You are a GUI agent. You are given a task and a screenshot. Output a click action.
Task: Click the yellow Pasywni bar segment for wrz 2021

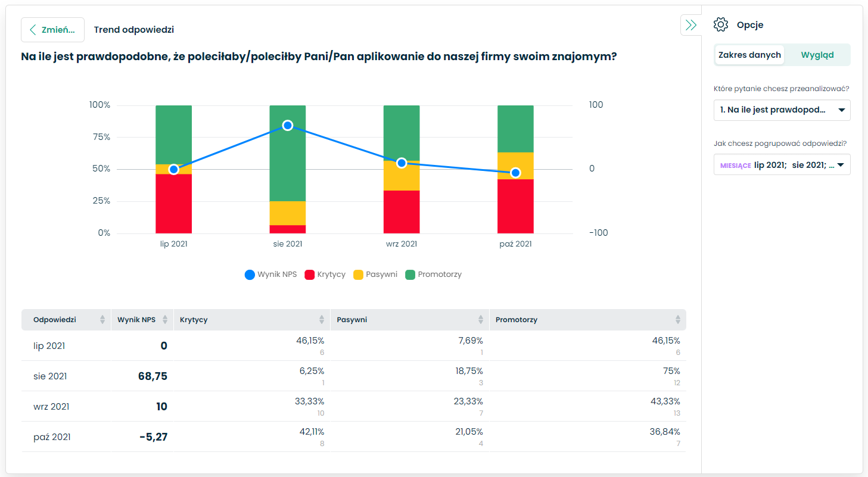click(402, 176)
